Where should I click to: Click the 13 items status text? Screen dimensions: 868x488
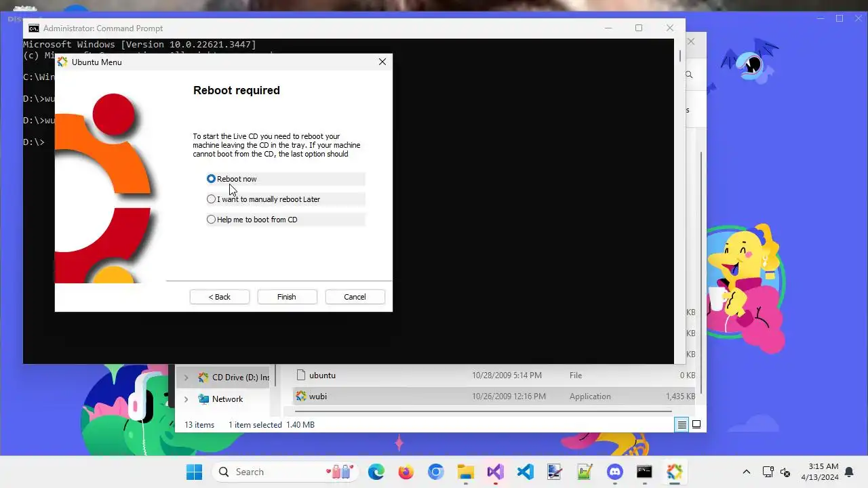199,425
